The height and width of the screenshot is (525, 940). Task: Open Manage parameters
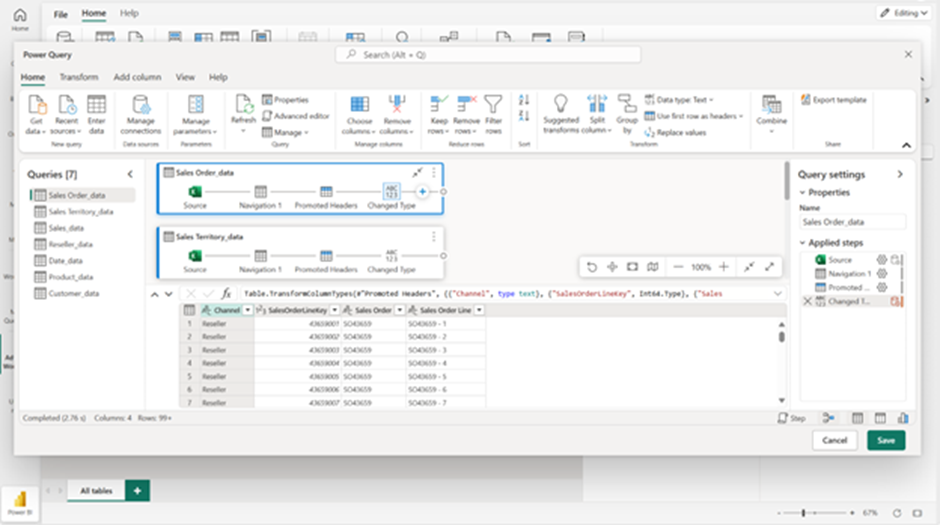[195, 114]
